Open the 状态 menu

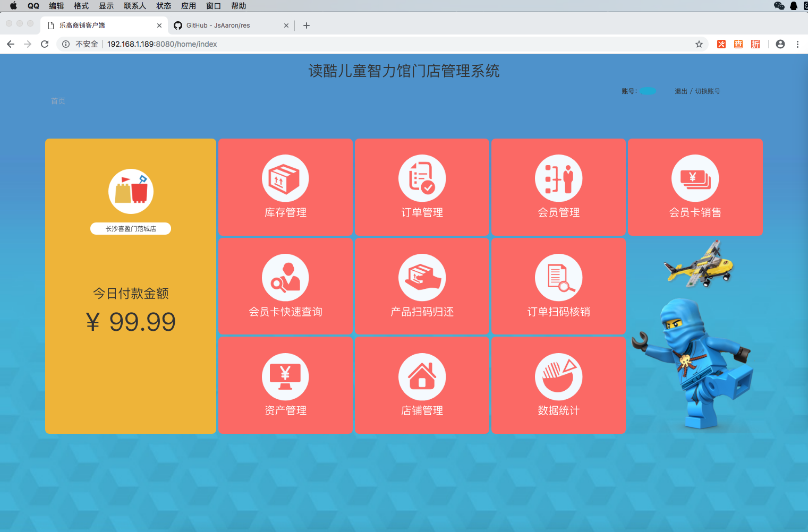tap(164, 6)
